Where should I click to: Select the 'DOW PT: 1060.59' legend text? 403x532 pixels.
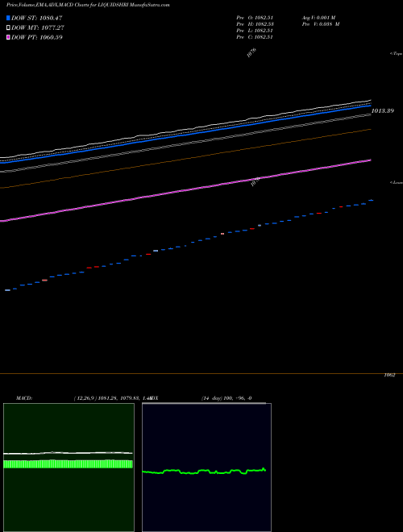[x=36, y=37]
